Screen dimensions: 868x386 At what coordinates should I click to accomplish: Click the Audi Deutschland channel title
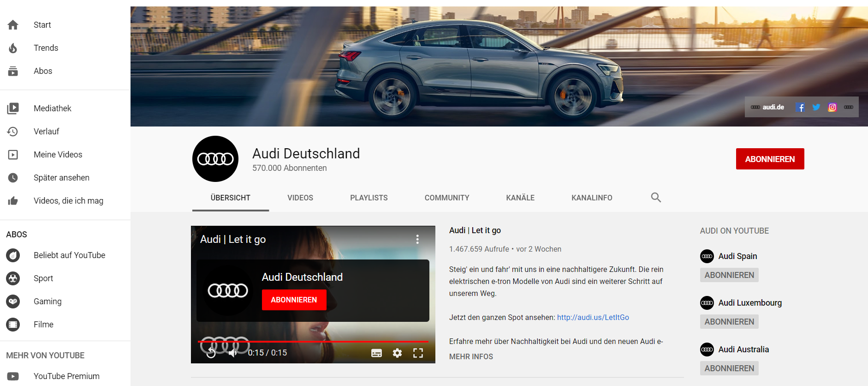point(306,153)
